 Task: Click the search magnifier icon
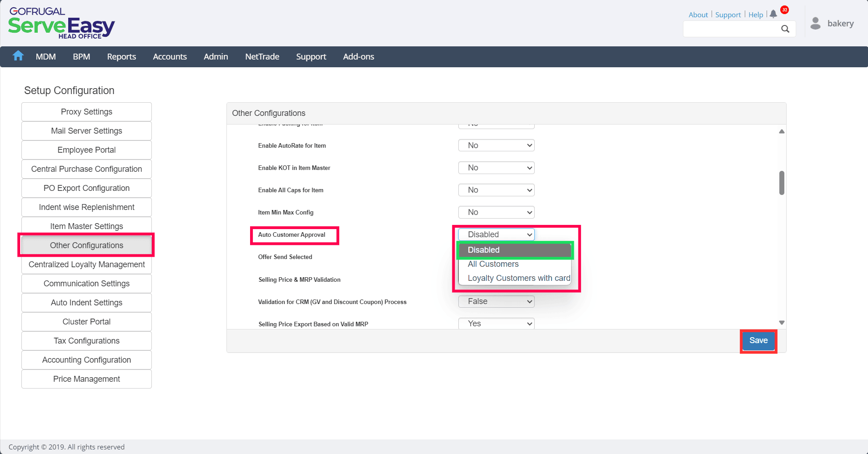click(785, 29)
